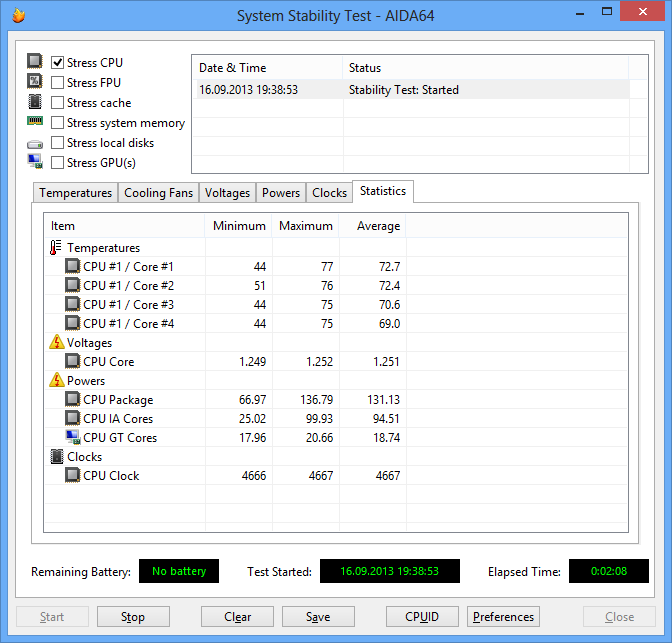Click the chip icon next to Clocks group
Image resolution: width=672 pixels, height=643 pixels.
57,457
